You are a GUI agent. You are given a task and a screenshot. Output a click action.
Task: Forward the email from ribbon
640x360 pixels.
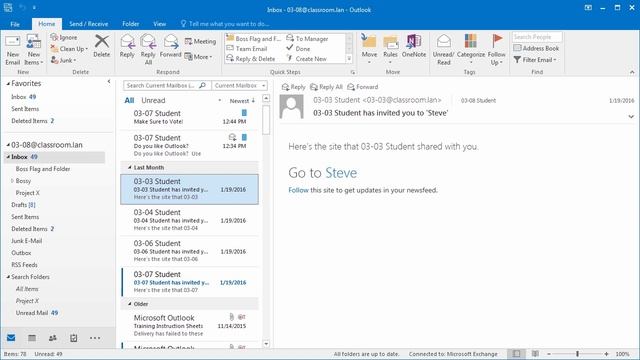(x=170, y=46)
